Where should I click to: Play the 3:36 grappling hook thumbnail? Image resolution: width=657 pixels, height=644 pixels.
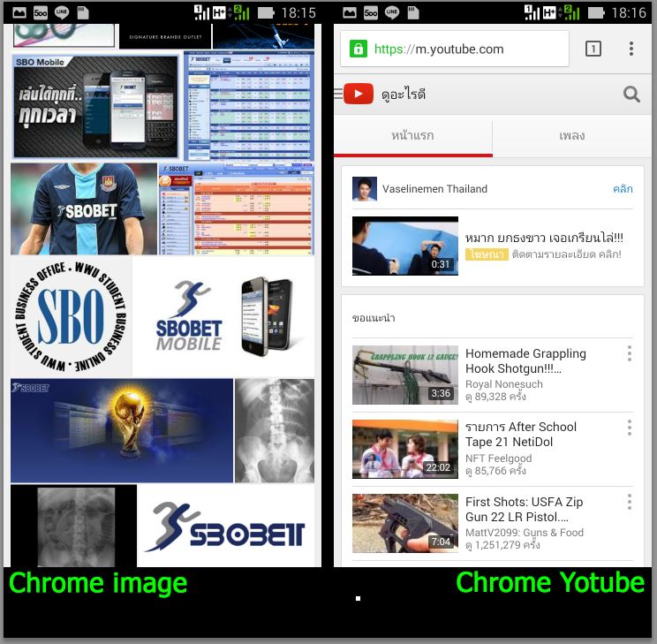[405, 375]
